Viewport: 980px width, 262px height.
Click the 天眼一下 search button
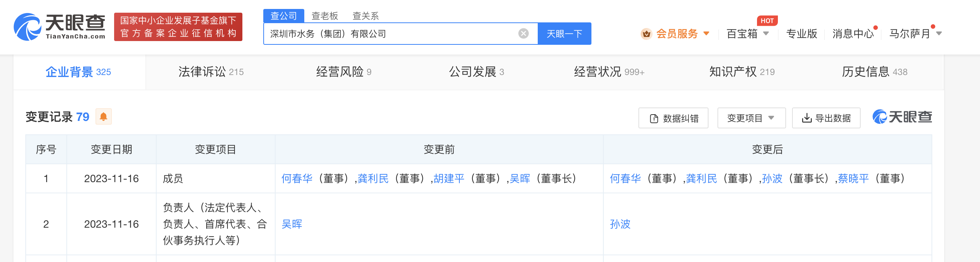click(x=564, y=34)
